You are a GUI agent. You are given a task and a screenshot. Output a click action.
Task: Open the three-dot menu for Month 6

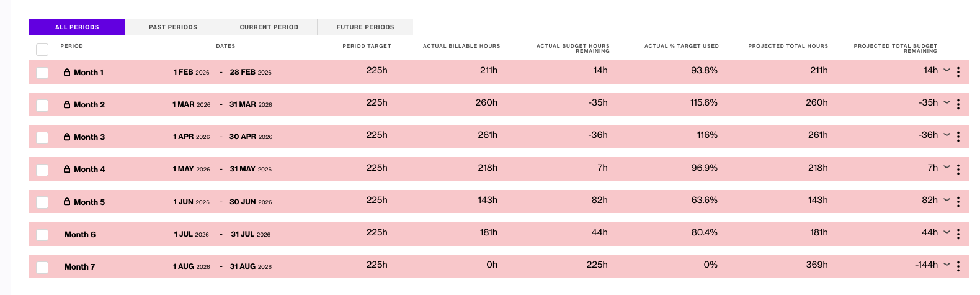958,234
